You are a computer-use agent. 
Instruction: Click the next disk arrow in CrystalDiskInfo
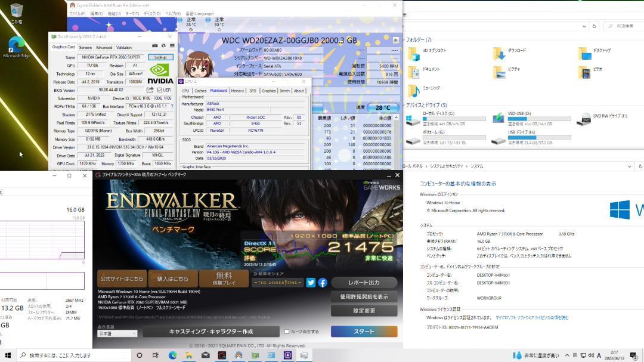pos(395,41)
